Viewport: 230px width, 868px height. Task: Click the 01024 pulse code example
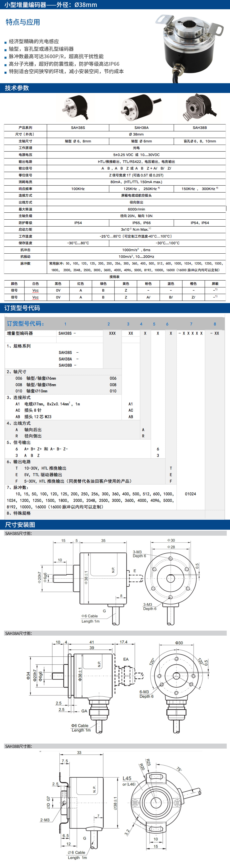click(x=190, y=494)
